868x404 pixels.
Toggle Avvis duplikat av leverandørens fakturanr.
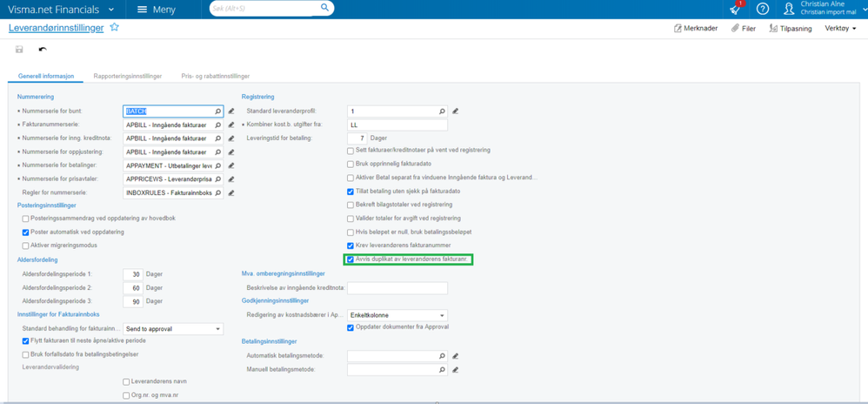point(350,259)
